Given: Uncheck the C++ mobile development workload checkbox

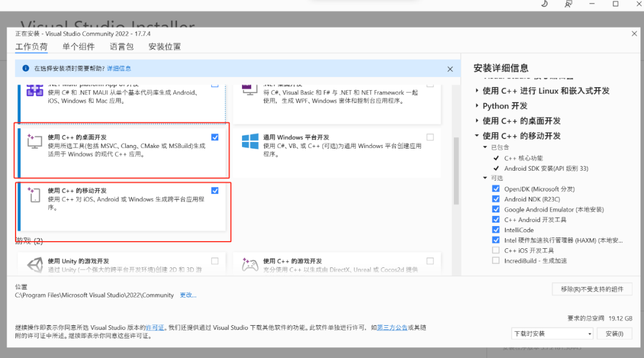Looking at the screenshot, I should tap(215, 191).
